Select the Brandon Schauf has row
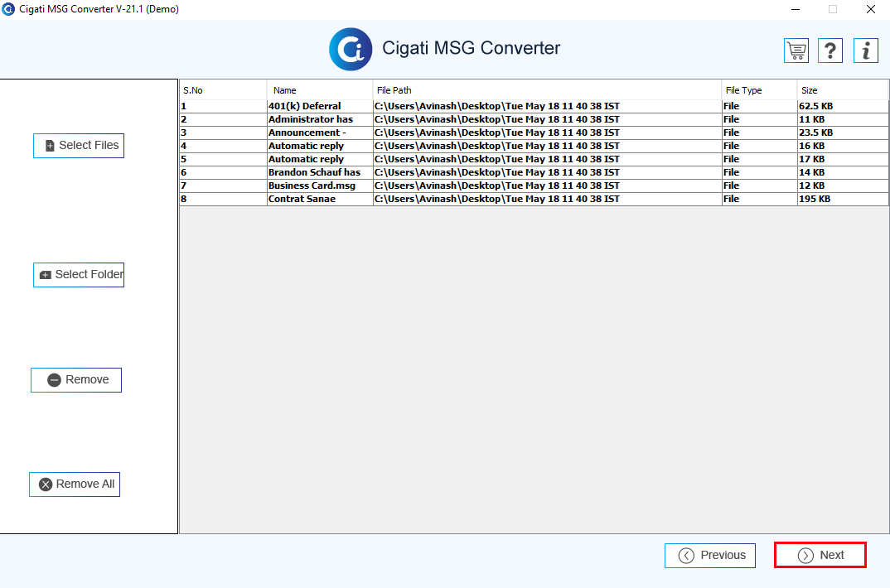Screen dimensions: 890x588 [x=534, y=172]
